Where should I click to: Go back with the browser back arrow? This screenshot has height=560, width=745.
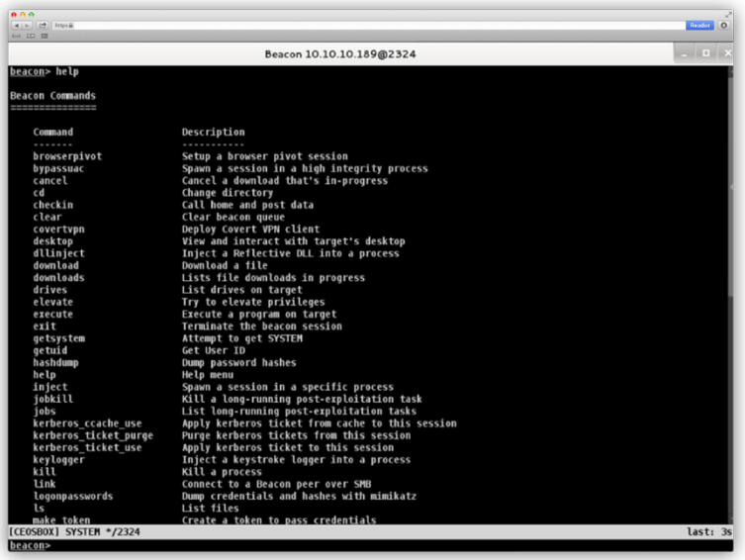(17, 25)
